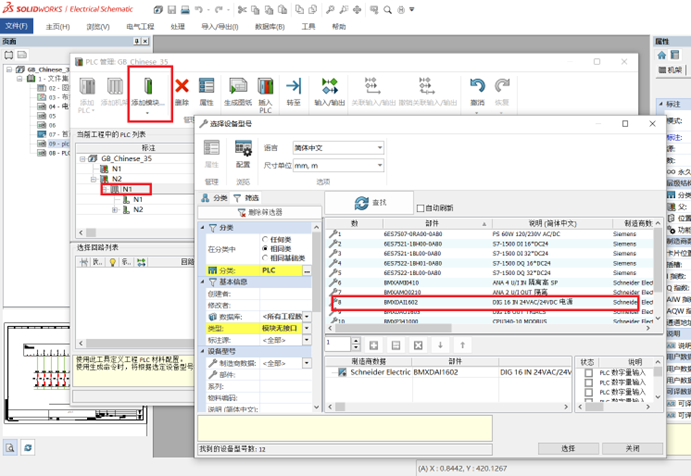Click the move up arrow icon below results
Viewport: 691px width, 476px height.
coord(462,345)
